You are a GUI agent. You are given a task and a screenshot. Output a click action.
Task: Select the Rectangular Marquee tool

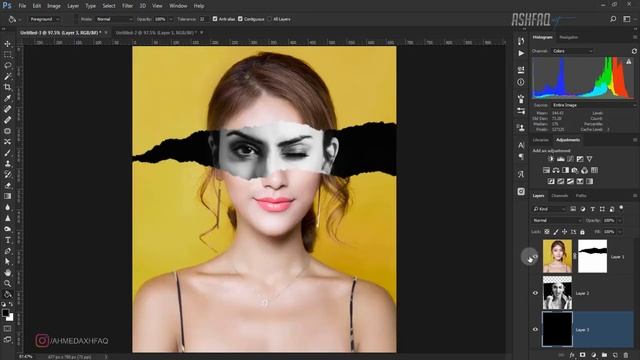click(x=7, y=54)
